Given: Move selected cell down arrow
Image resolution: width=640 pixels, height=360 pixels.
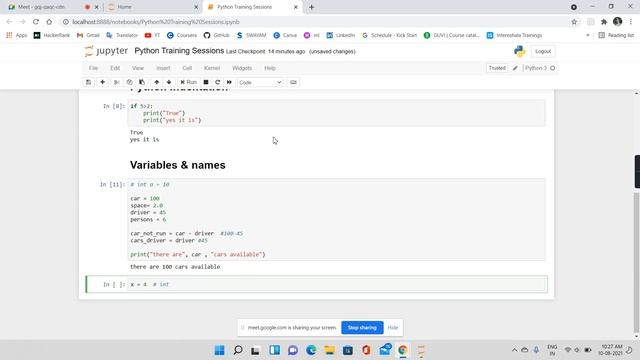Looking at the screenshot, I should tap(169, 82).
